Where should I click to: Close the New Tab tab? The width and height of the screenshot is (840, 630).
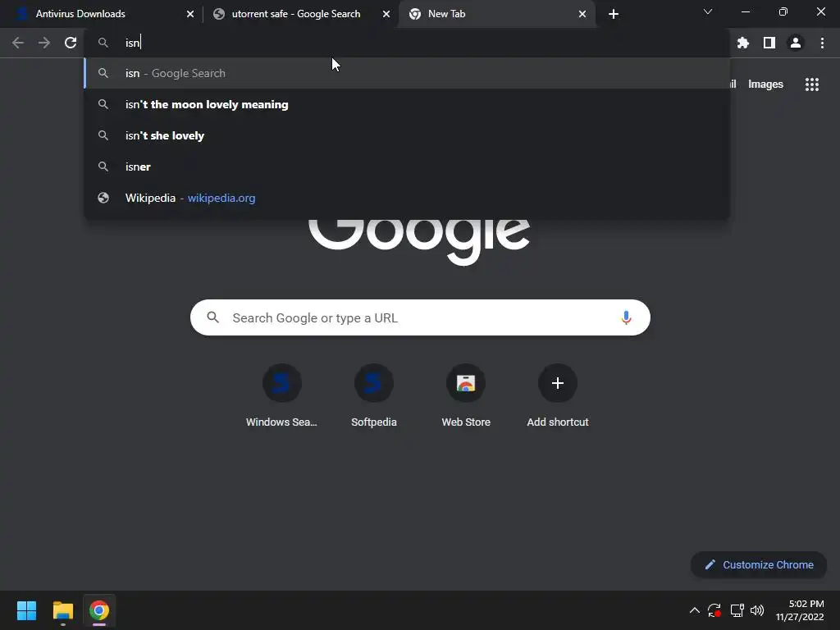[582, 14]
